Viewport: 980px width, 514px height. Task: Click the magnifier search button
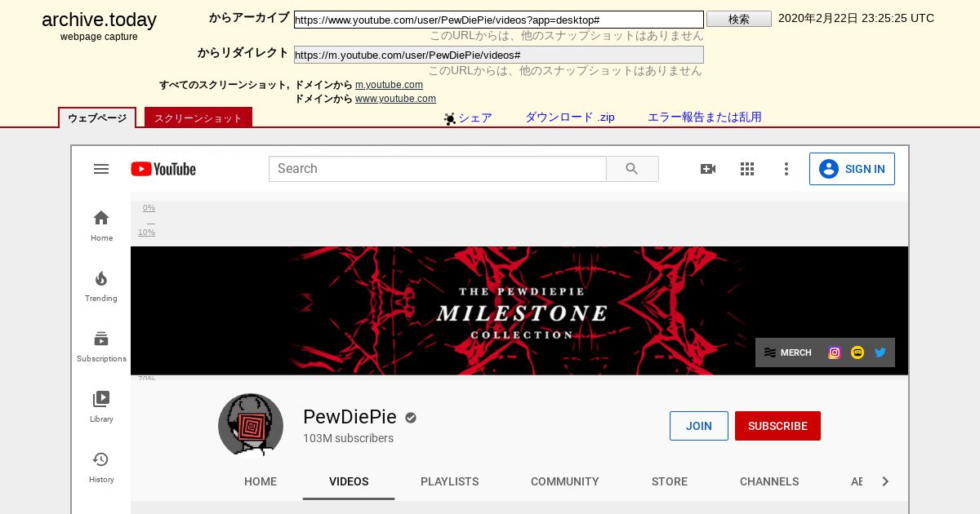click(632, 169)
